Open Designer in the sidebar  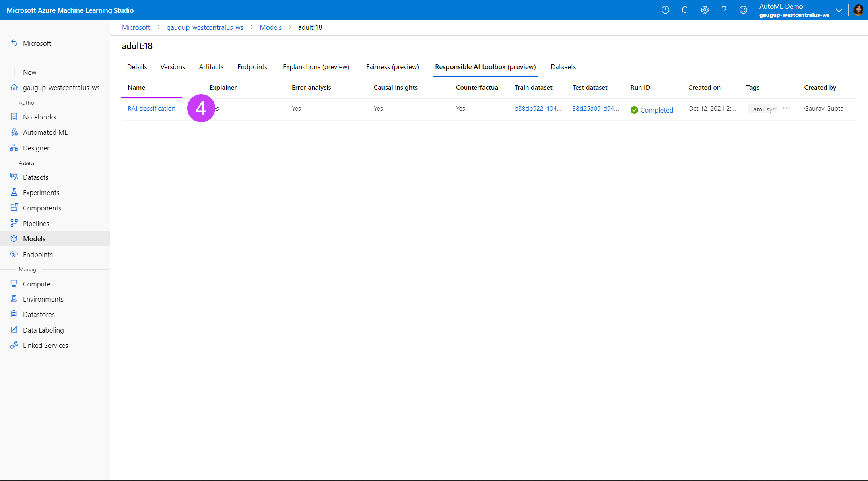point(36,148)
